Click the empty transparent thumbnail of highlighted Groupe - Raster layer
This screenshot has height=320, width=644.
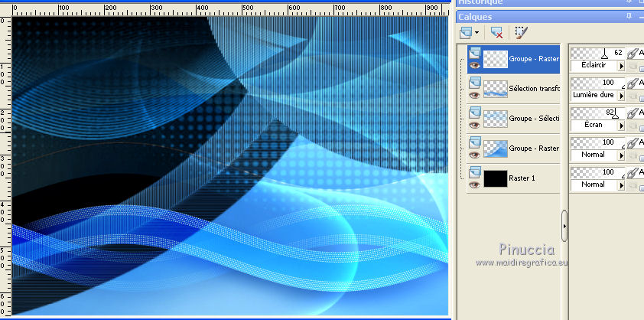(496, 59)
